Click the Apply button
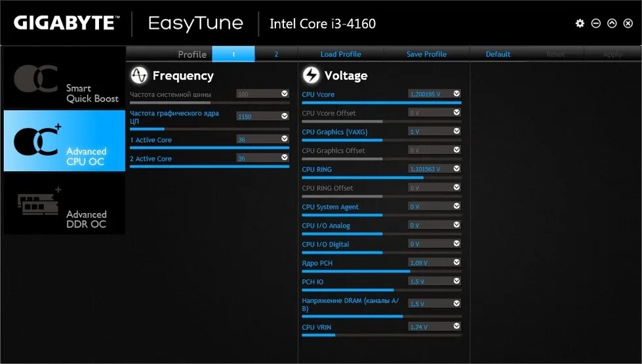642x364 pixels. (x=612, y=54)
